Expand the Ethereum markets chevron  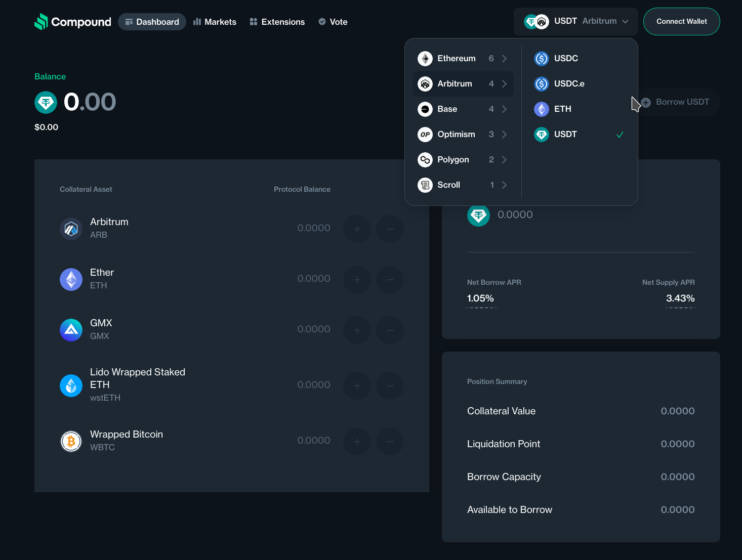[x=504, y=59]
